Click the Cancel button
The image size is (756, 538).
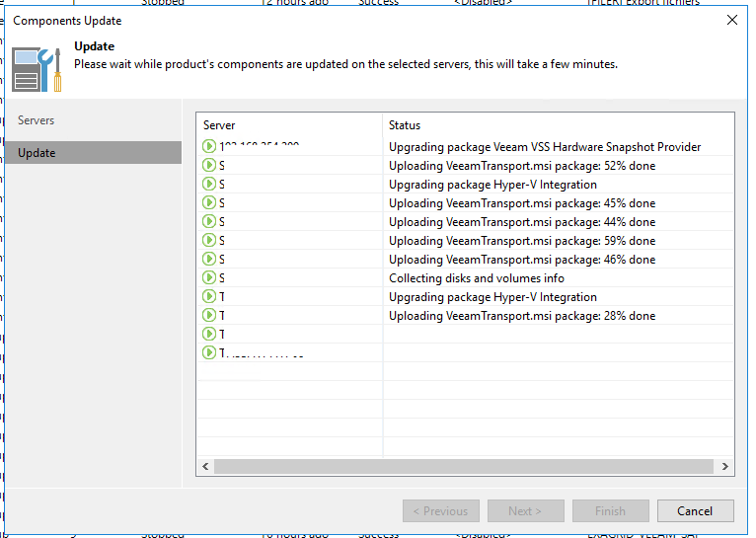695,511
